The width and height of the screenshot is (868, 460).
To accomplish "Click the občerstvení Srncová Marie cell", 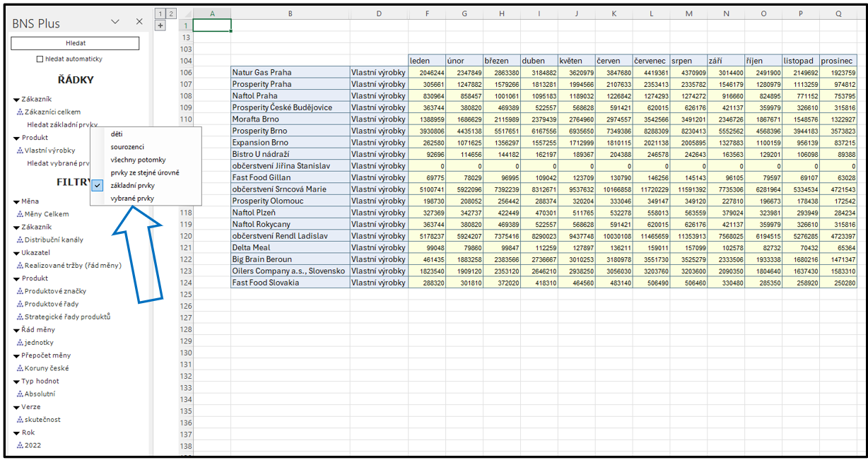I will pyautogui.click(x=291, y=189).
